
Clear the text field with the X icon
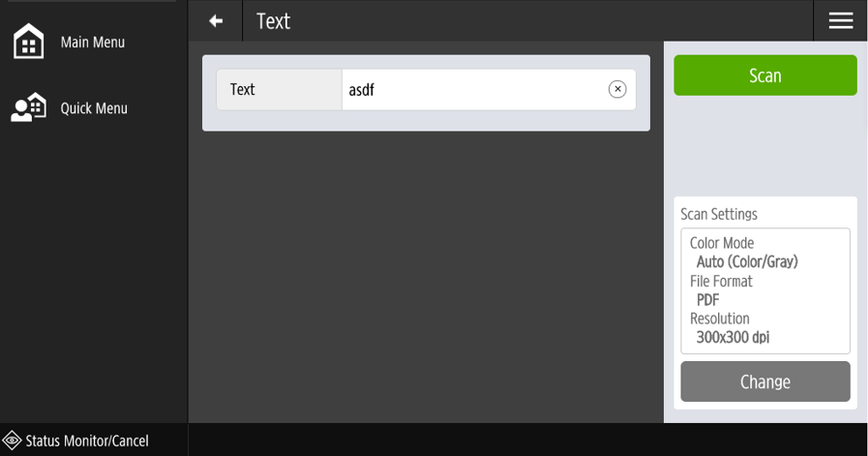tap(617, 90)
